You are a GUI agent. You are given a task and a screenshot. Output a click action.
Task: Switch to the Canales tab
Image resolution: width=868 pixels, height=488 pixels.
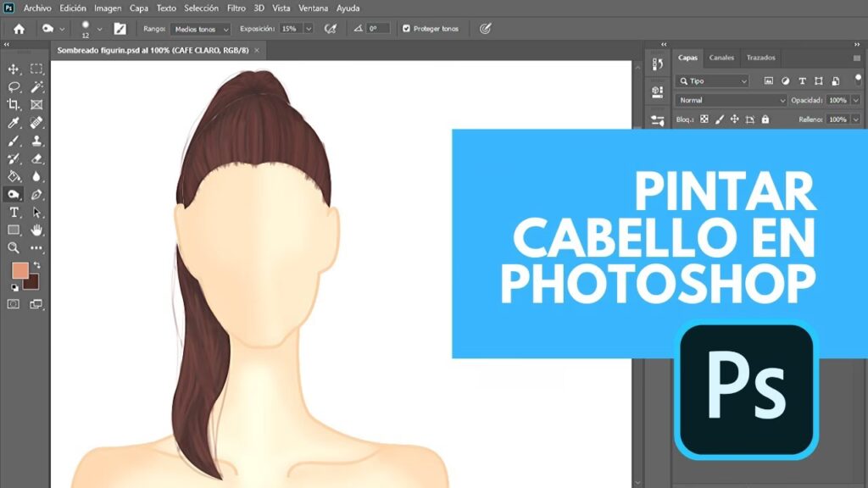coord(721,58)
